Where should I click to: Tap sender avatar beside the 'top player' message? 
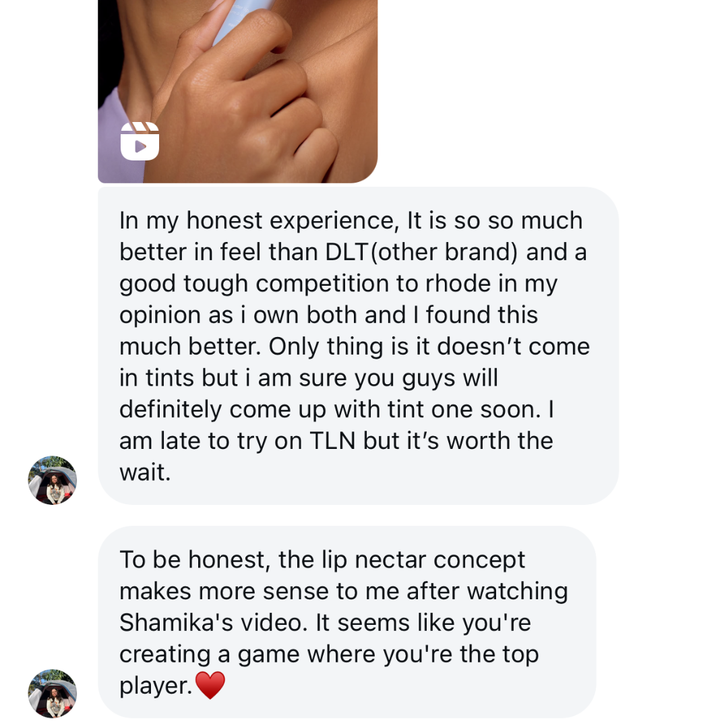pos(52,693)
